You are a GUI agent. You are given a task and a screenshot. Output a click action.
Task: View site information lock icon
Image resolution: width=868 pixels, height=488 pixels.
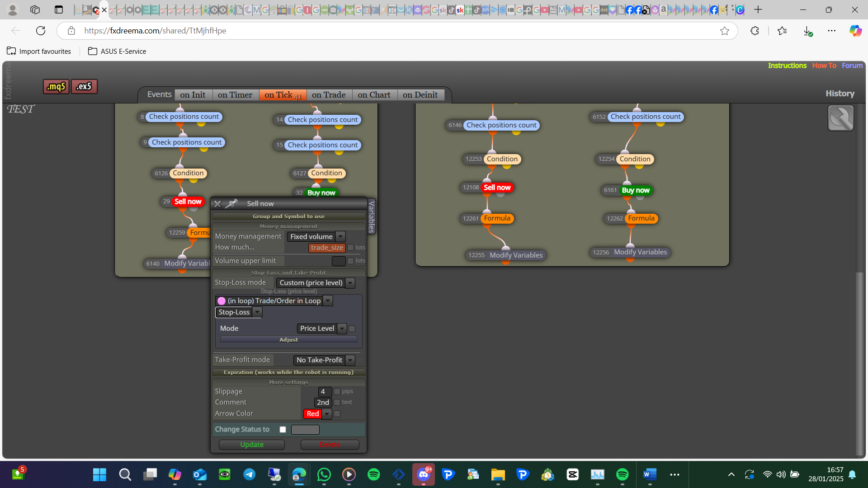tap(71, 31)
